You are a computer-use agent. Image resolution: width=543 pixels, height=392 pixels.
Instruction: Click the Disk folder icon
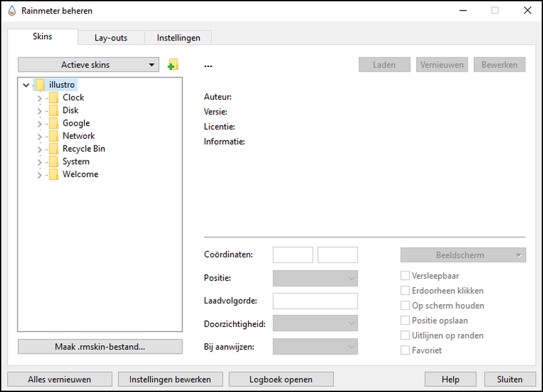(53, 111)
